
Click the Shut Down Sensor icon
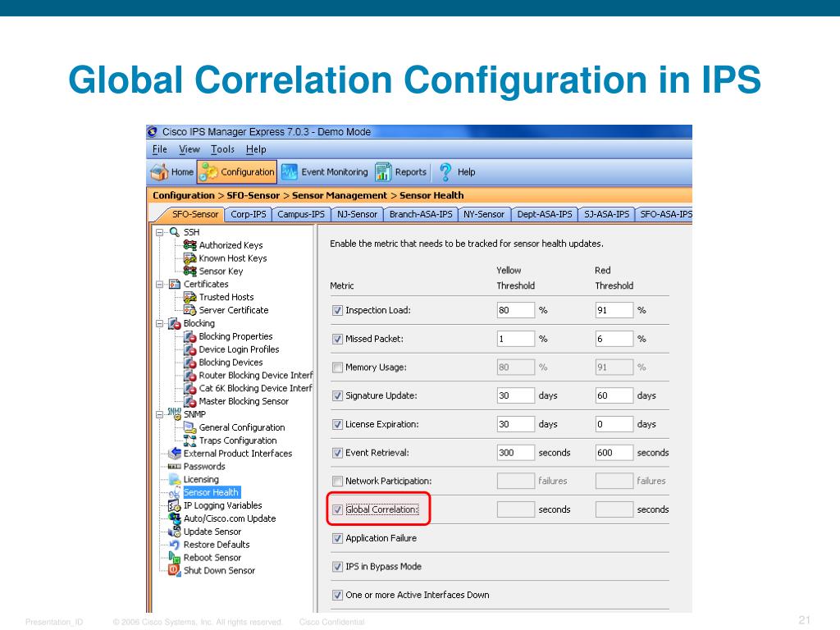click(x=175, y=570)
